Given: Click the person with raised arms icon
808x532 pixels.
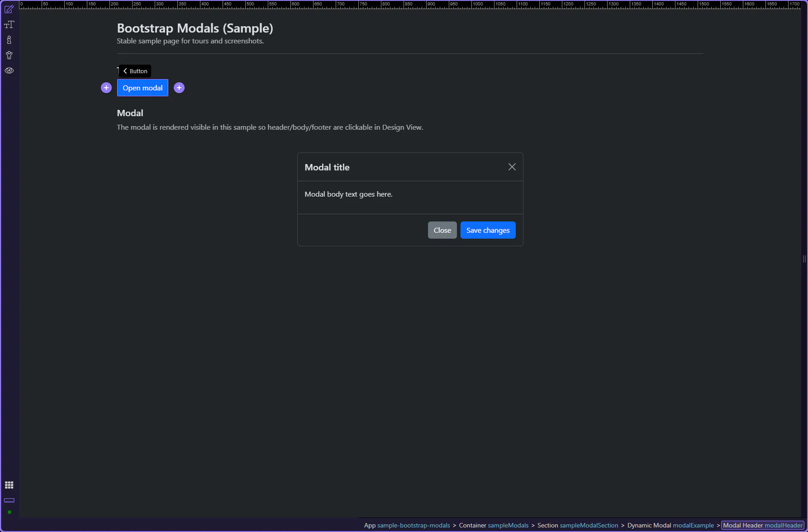Looking at the screenshot, I should [9, 55].
